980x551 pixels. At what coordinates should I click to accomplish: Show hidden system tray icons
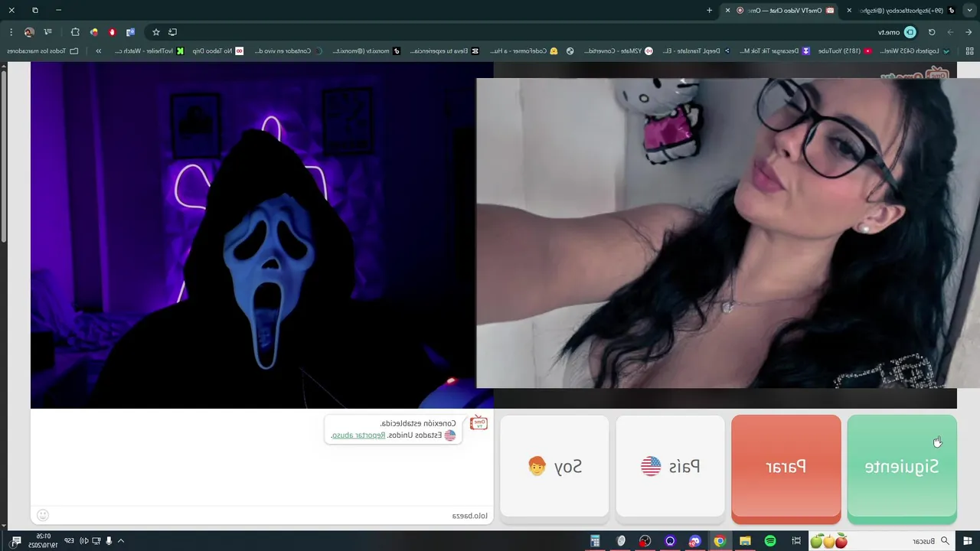tap(120, 541)
